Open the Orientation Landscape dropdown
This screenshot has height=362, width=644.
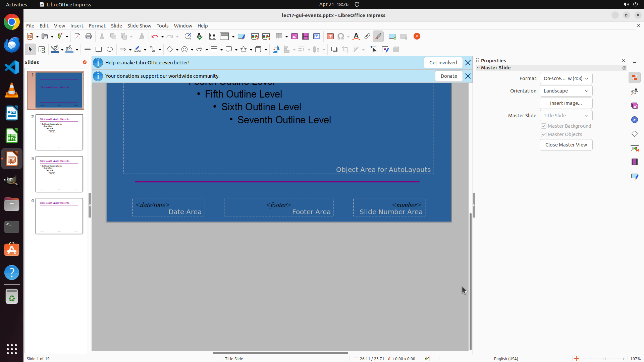tap(566, 91)
